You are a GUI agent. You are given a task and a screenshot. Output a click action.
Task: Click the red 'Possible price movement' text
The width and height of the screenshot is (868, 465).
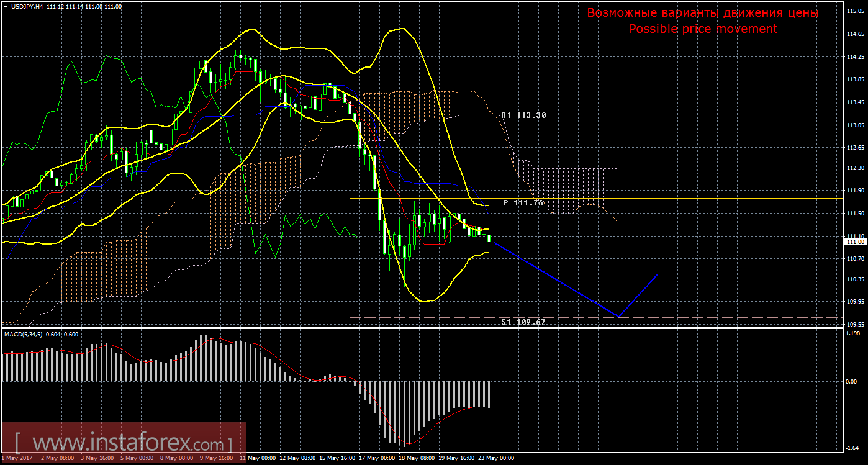point(703,29)
